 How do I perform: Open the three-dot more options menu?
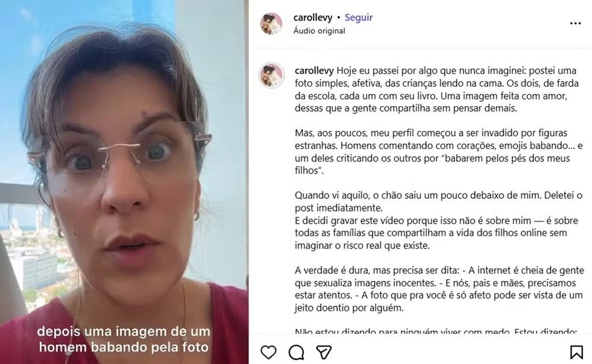pos(575,24)
